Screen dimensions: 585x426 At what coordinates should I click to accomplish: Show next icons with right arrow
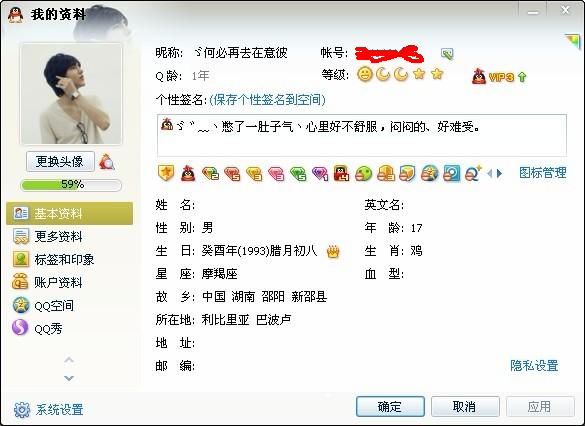tap(500, 173)
